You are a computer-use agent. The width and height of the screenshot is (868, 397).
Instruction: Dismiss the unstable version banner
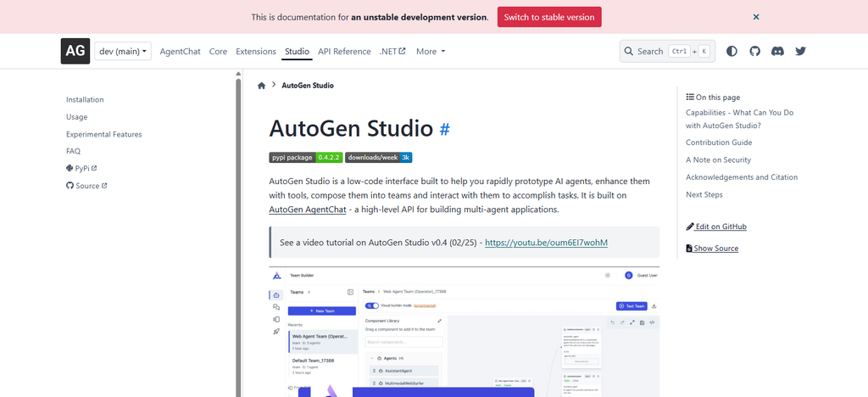[756, 17]
